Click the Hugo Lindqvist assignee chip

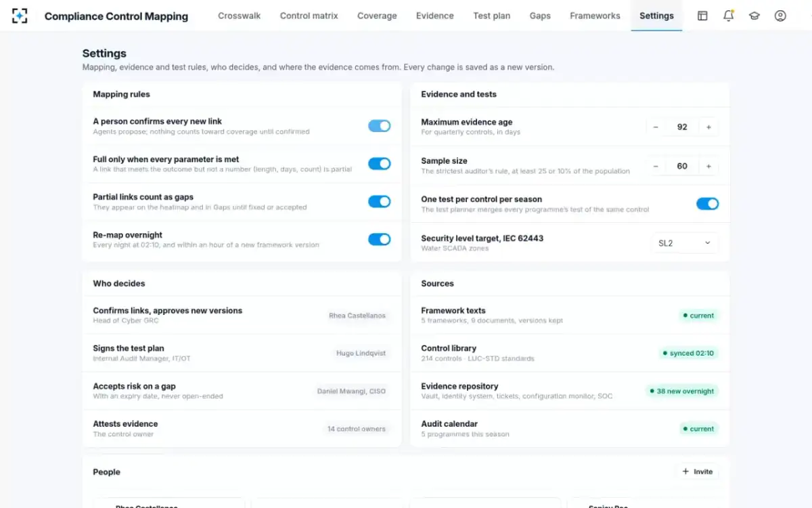361,354
